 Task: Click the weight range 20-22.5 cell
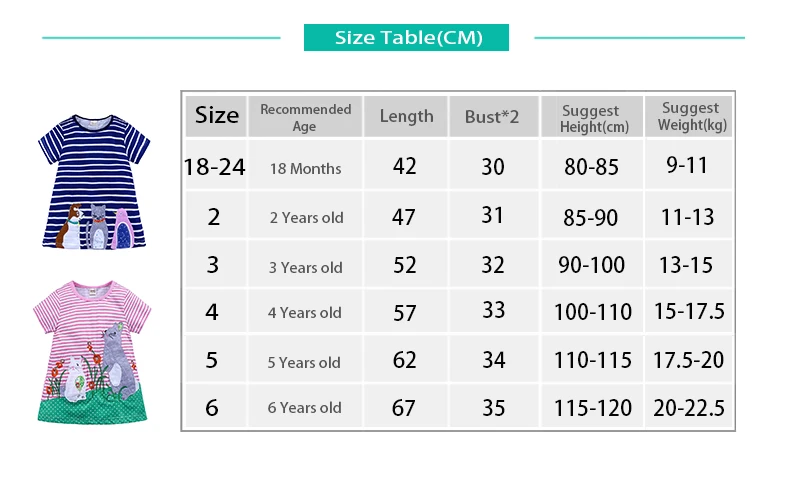click(x=689, y=406)
